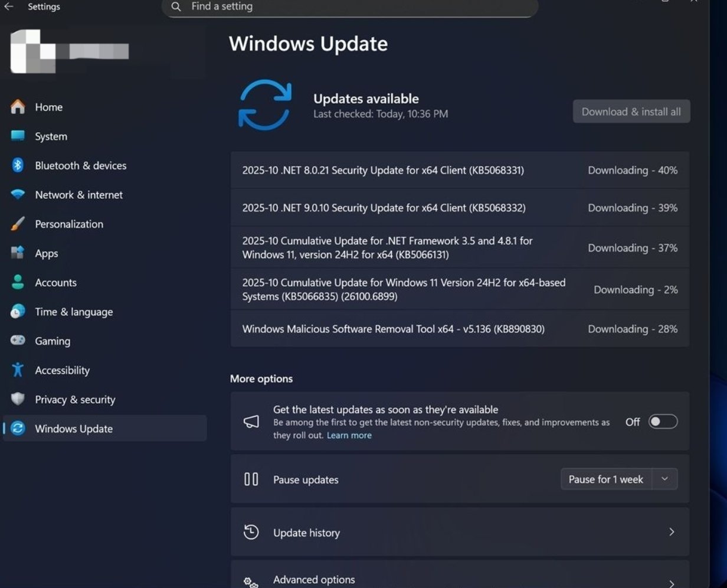Screen dimensions: 727x588
Task: Click the Windows Update sidebar sync icon
Action: [x=18, y=429]
